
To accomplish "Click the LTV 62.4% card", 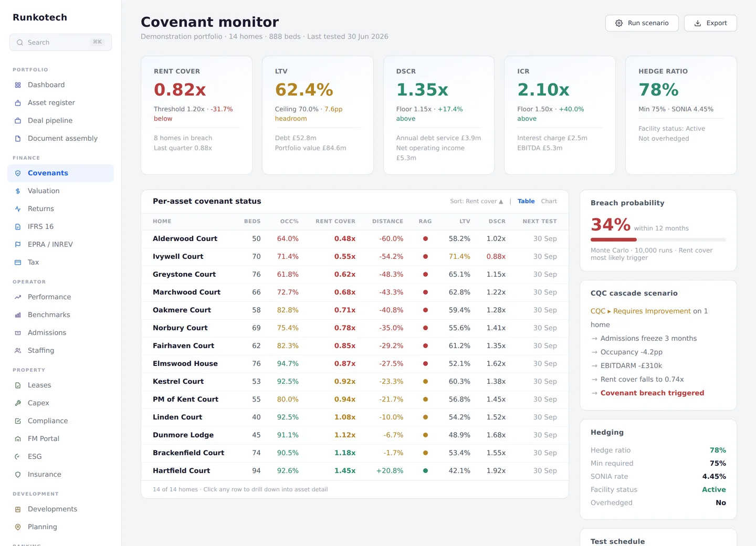I will 318,115.
